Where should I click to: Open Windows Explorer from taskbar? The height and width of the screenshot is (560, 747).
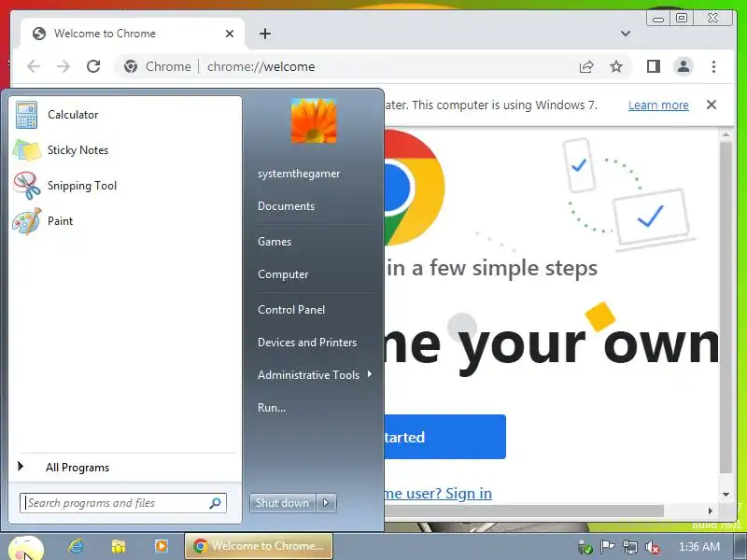119,546
